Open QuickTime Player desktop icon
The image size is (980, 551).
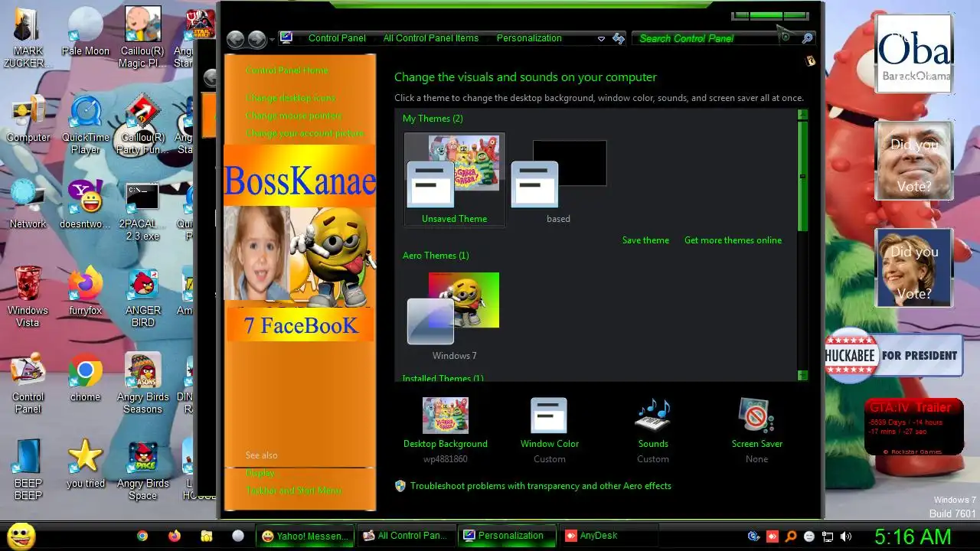click(86, 124)
